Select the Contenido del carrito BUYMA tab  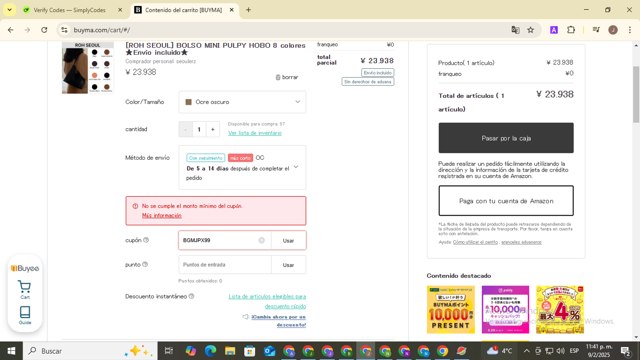coord(184,10)
